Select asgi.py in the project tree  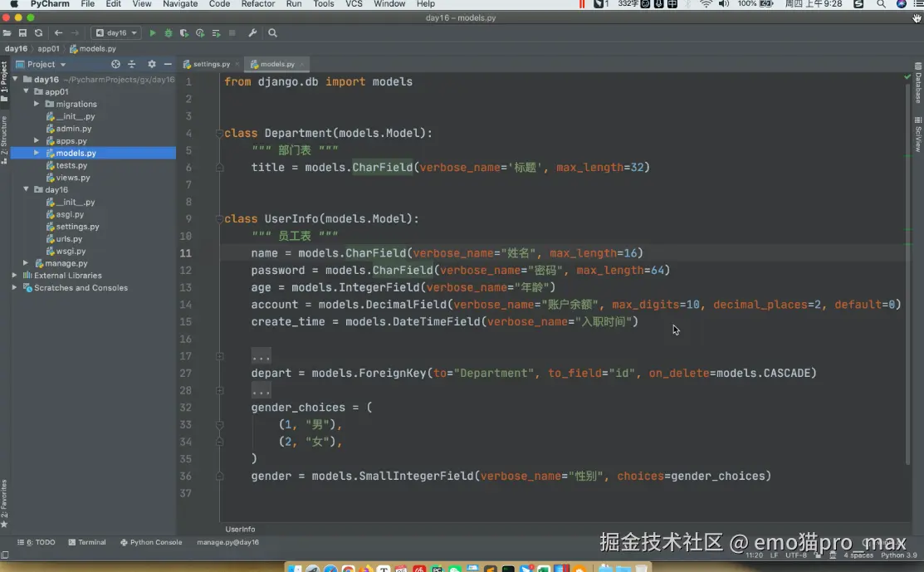70,214
